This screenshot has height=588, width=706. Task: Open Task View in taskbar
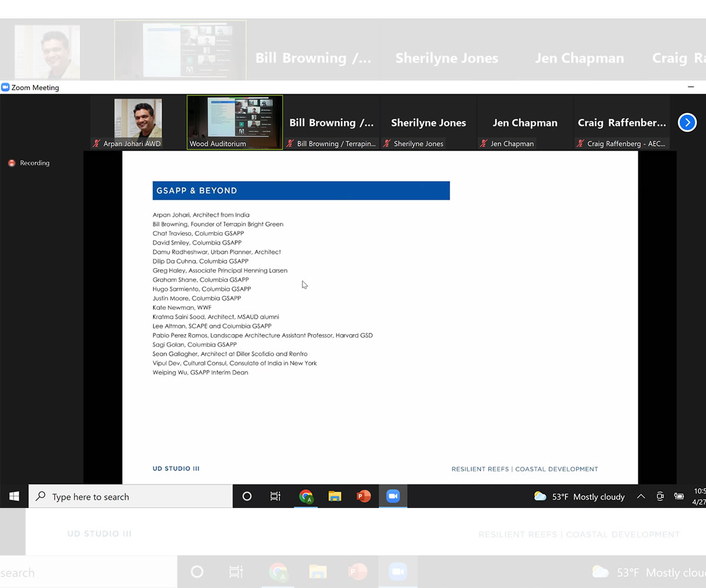[275, 496]
